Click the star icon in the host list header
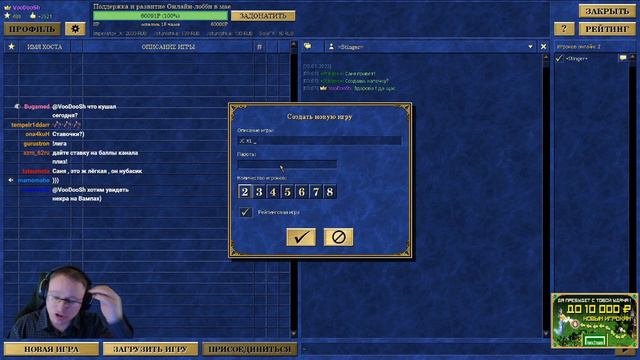Image resolution: width=640 pixels, height=360 pixels. pos(11,47)
